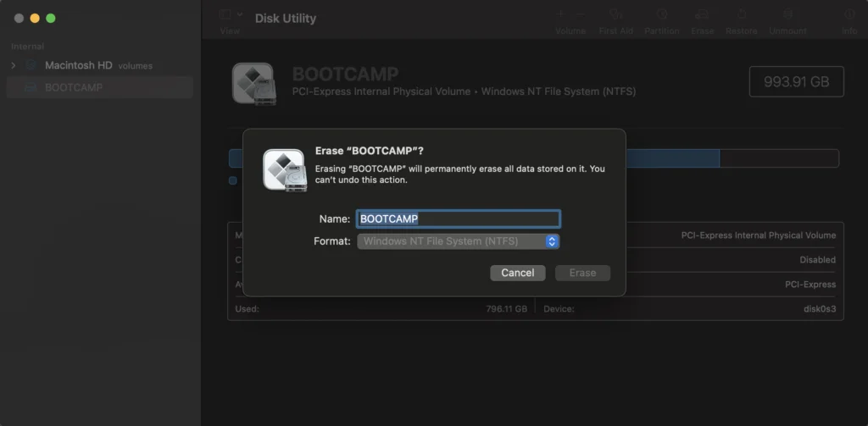Click the Internal section header in sidebar

[x=28, y=47]
